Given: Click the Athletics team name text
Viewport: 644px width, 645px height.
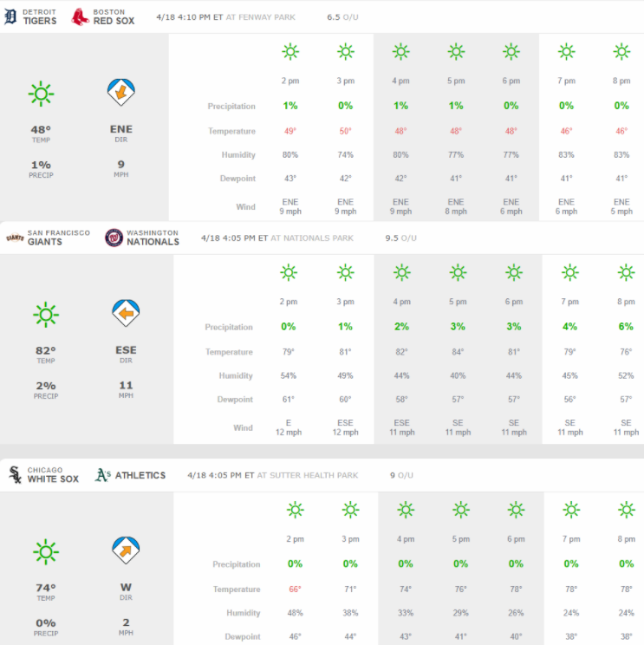Looking at the screenshot, I should tap(140, 475).
